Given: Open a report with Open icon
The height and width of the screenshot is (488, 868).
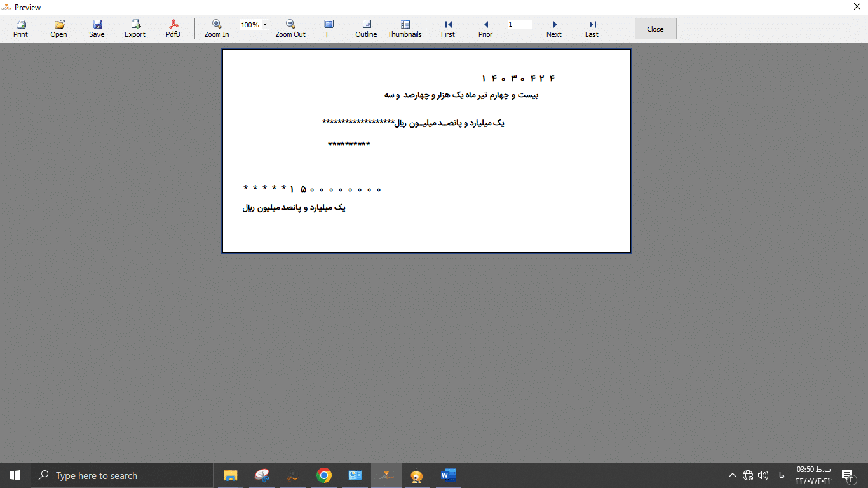Looking at the screenshot, I should 58,29.
